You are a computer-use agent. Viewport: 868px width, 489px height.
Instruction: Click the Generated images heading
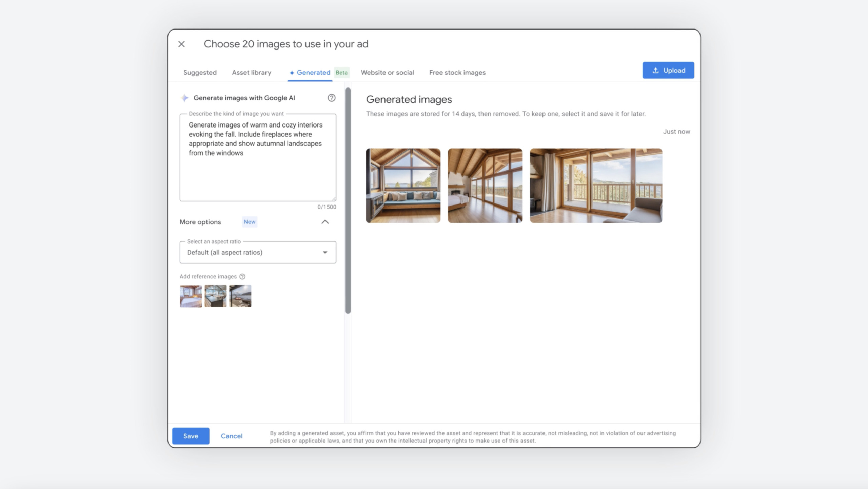(x=409, y=99)
